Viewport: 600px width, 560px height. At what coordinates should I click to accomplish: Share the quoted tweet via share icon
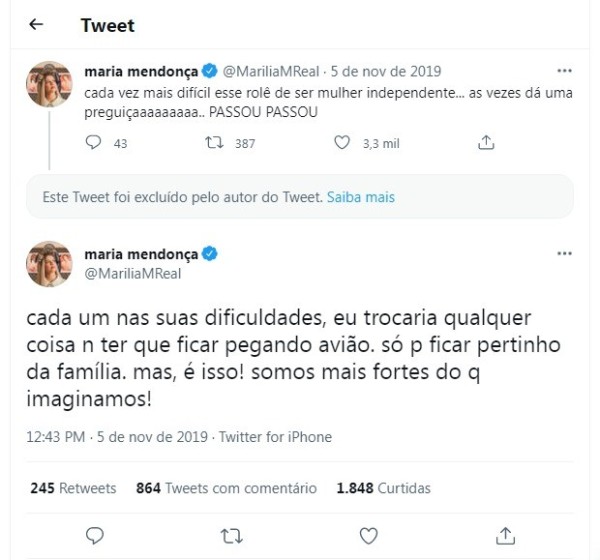tap(487, 143)
